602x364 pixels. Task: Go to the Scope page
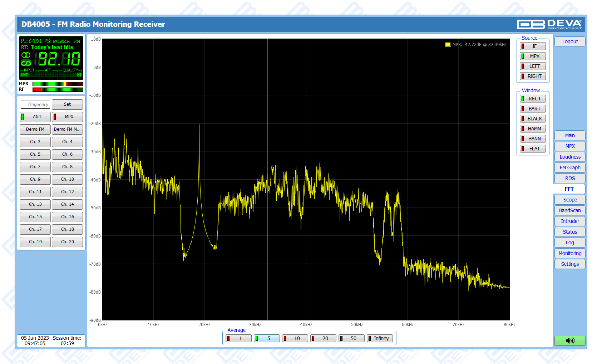[x=570, y=200]
